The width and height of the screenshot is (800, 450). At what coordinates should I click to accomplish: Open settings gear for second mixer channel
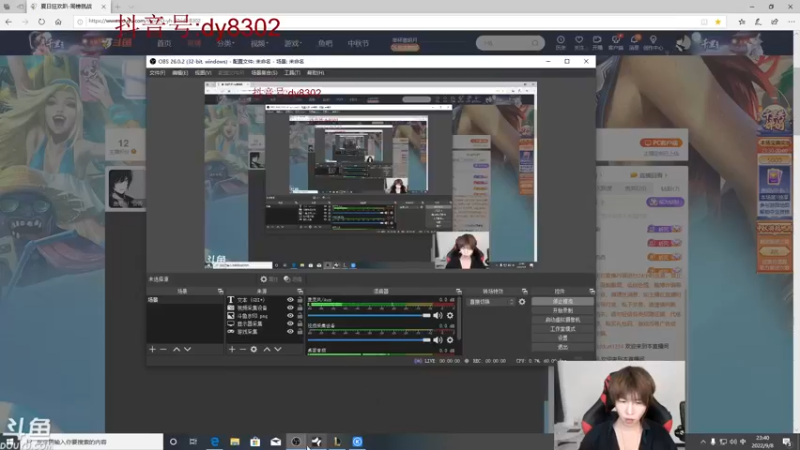450,340
